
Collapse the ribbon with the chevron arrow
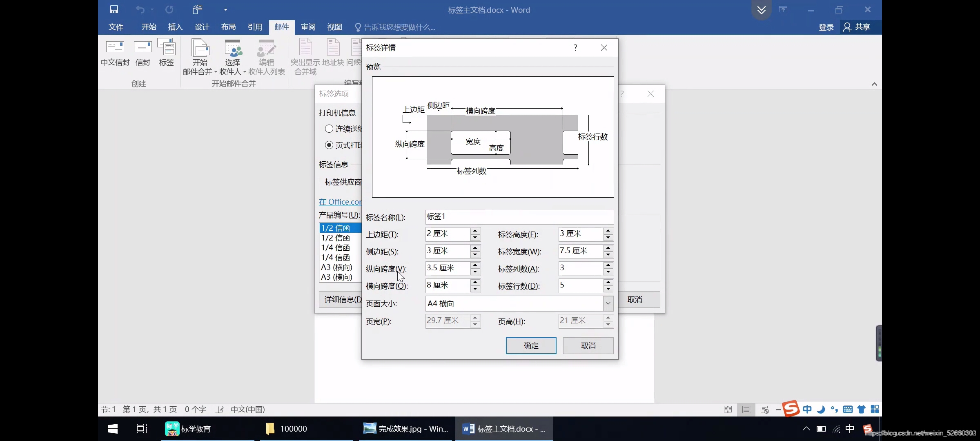[x=874, y=84]
